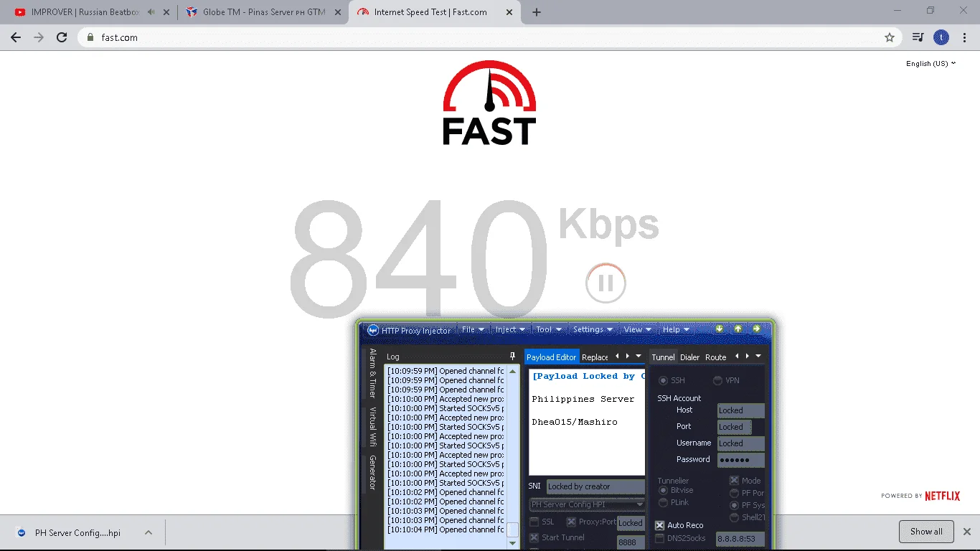980x551 pixels.
Task: Click the HTTP Proxy Injector app logo
Action: click(x=373, y=330)
